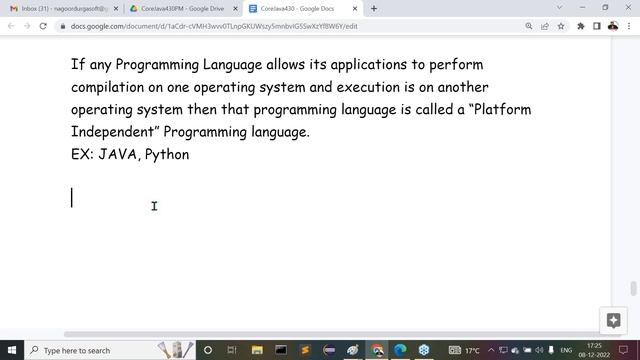640x360 pixels.
Task: Open the Extensions puzzle icon
Action: point(580,26)
